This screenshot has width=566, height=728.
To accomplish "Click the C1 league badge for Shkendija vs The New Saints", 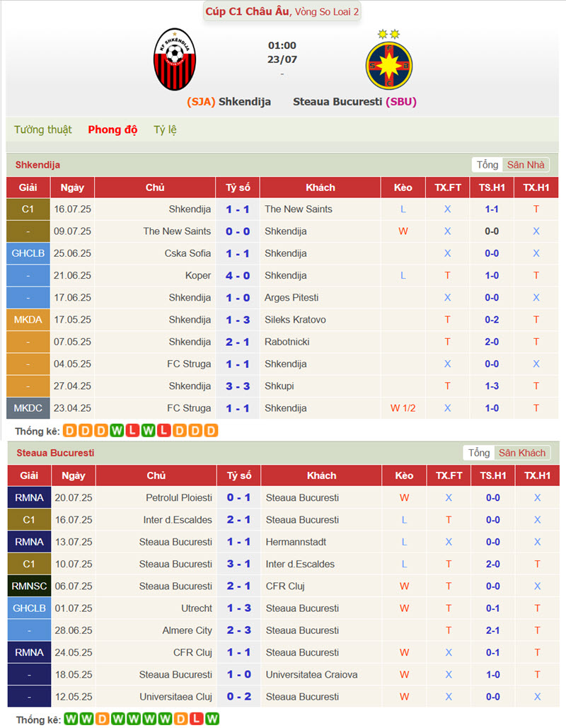I will [28, 209].
